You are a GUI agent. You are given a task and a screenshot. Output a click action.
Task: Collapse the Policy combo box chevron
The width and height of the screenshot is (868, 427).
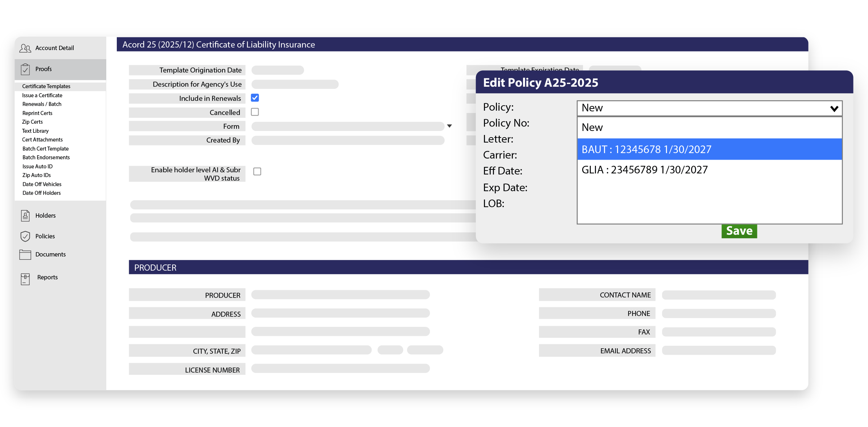click(x=834, y=108)
